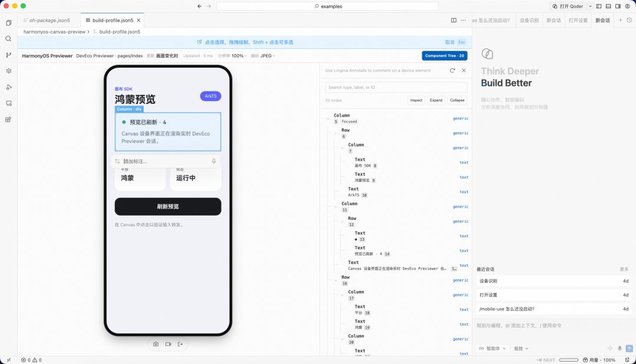This screenshot has width=636, height=364.
Task: Click the 更多 link in recent chats
Action: tap(624, 269)
